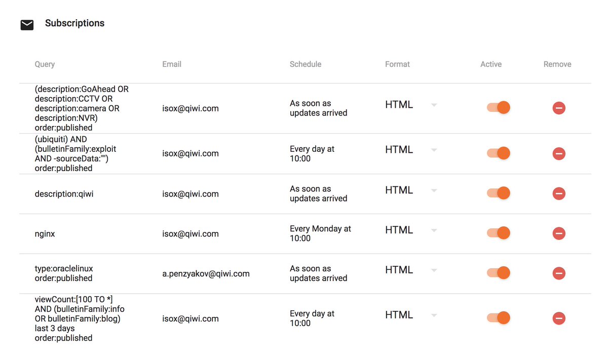Toggle Active switch for type:oraclelinux row
Image resolution: width=608 pixels, height=364 pixels.
pos(499,273)
